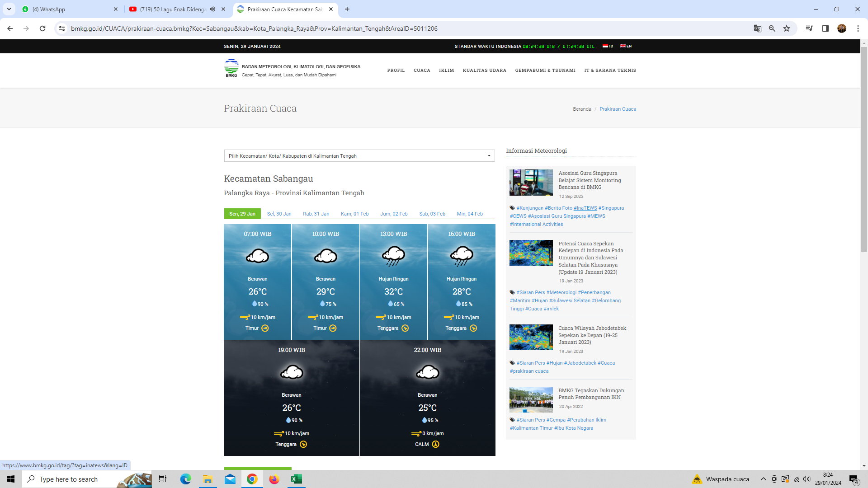Select Sel, 30 Jan forecast tab

click(279, 214)
